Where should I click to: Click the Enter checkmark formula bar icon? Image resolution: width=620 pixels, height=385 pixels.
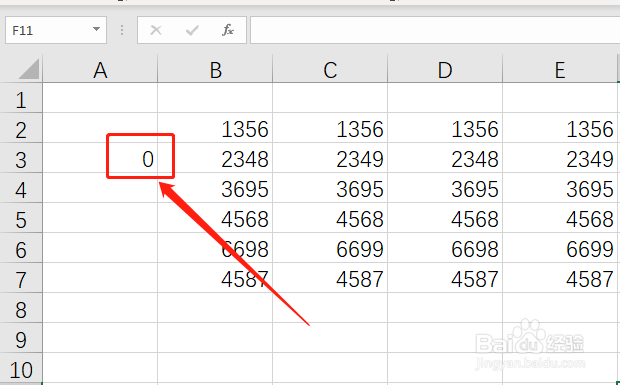[192, 30]
